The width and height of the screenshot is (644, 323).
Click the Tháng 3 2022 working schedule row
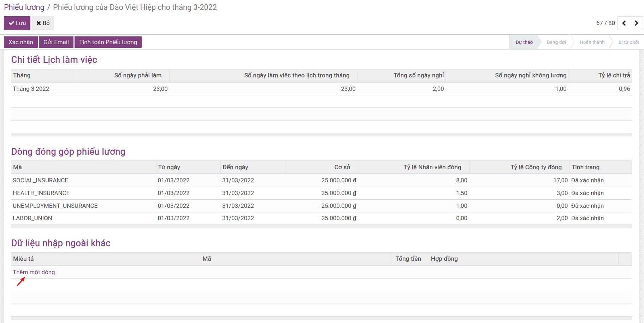coord(31,89)
